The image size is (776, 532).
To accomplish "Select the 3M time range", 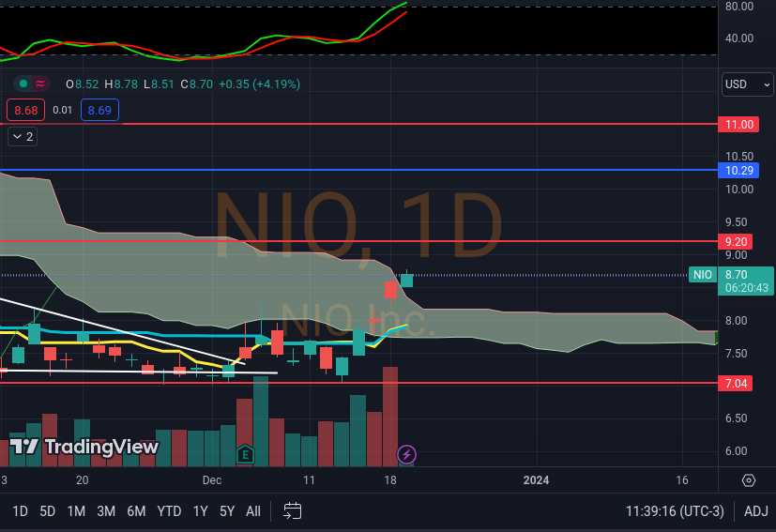I will pos(106,510).
